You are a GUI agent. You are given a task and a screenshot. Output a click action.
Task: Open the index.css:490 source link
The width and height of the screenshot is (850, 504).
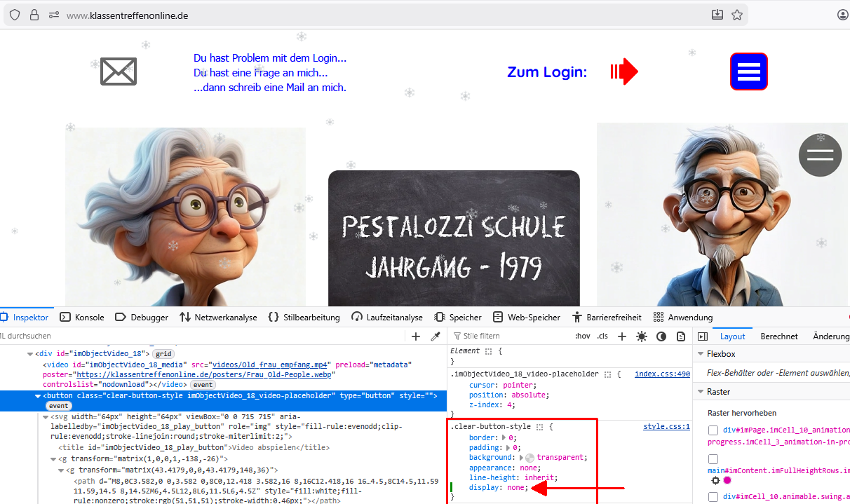[x=662, y=374]
